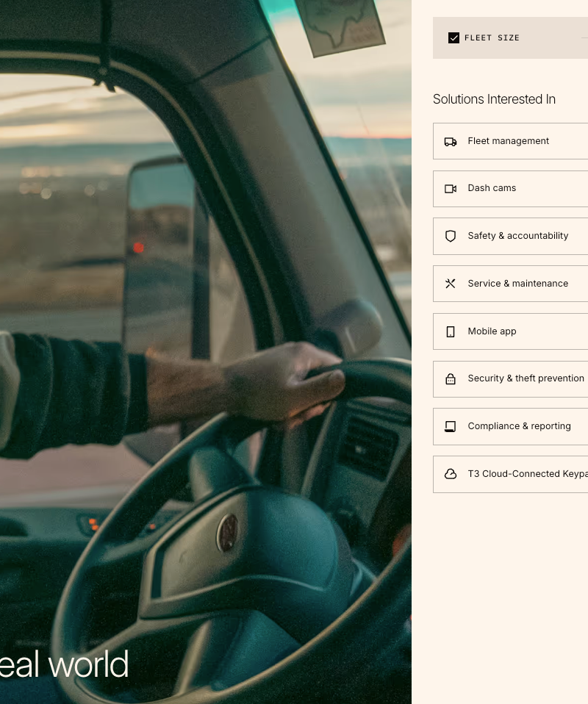The width and height of the screenshot is (588, 704).
Task: Select Compliance & reporting option
Action: (x=510, y=426)
